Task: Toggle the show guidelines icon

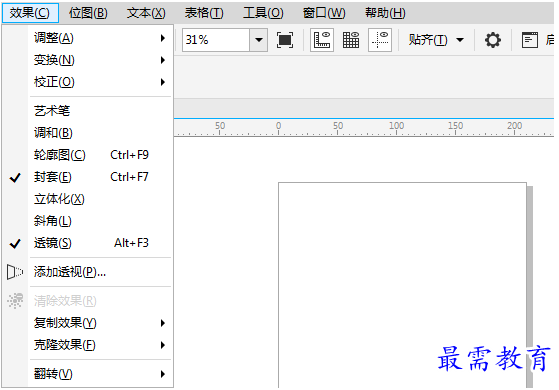Action: pos(380,40)
